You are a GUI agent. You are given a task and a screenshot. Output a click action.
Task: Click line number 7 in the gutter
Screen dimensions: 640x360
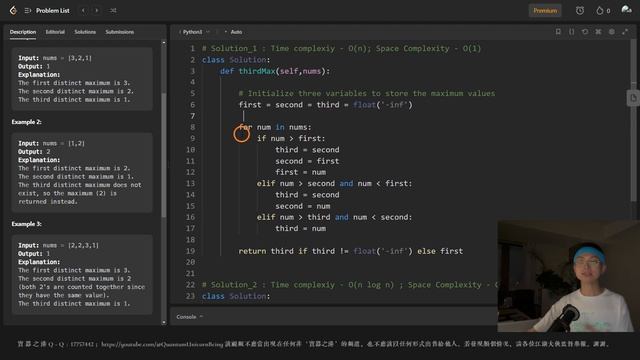pyautogui.click(x=192, y=116)
